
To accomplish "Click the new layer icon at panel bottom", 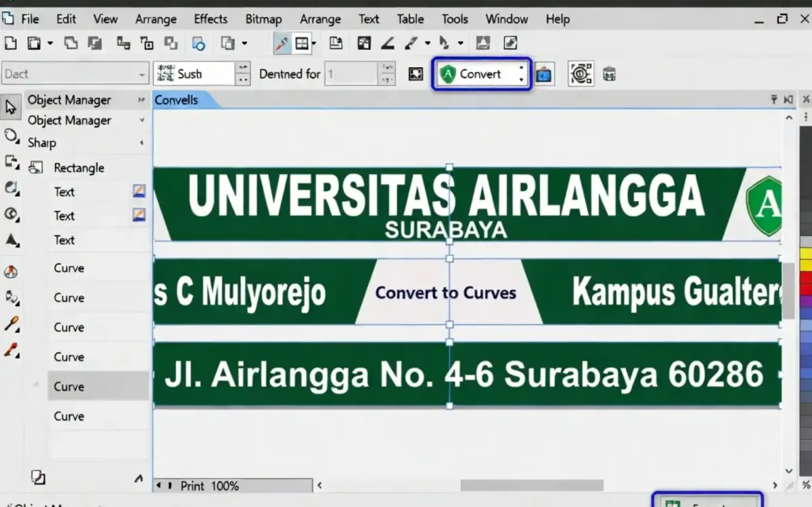I will tap(38, 477).
